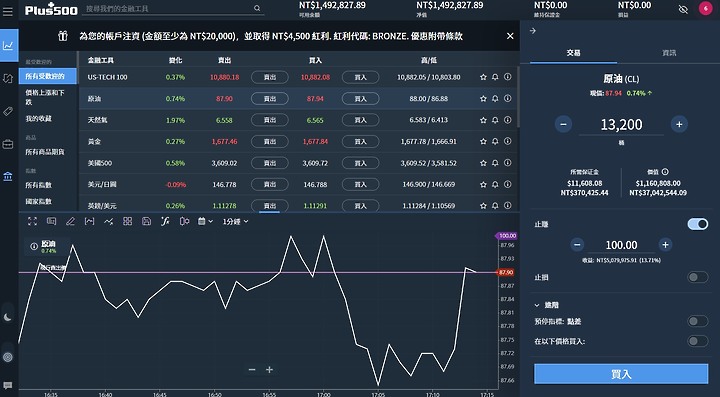The image size is (720, 397).
Task: Open info icon for 美元/日圓
Action: [x=507, y=184]
